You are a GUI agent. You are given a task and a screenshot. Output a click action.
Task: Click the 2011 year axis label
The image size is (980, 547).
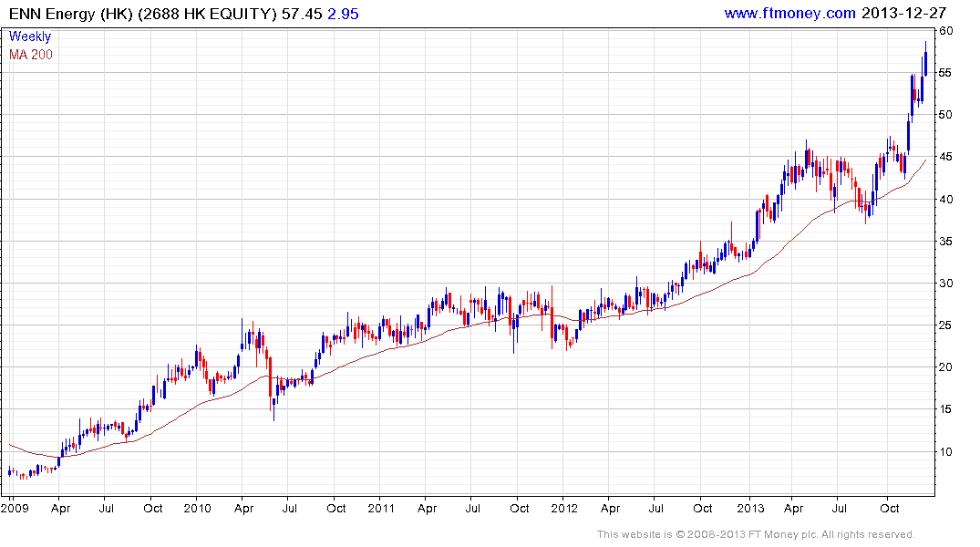click(x=381, y=508)
